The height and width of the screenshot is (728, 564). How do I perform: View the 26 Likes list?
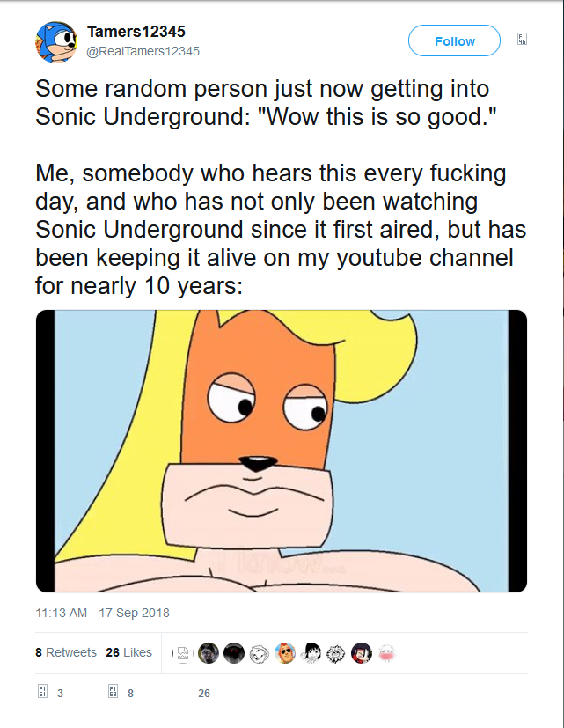tap(128, 652)
